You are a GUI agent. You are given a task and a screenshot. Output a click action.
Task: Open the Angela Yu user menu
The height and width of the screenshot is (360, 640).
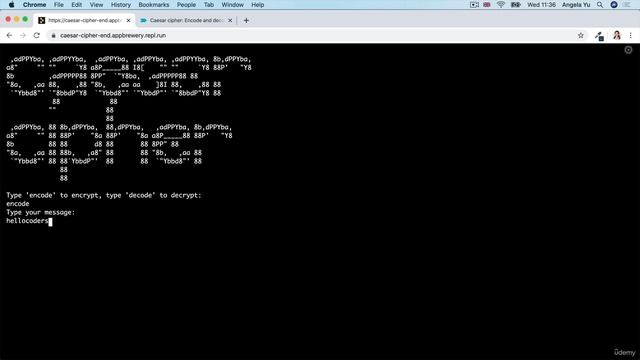[576, 5]
